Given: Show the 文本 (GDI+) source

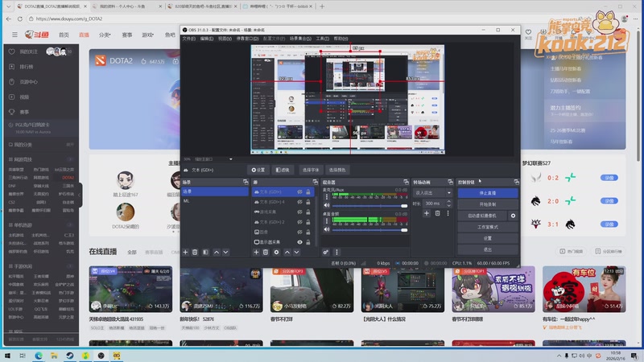Looking at the screenshot, I should 299,191.
